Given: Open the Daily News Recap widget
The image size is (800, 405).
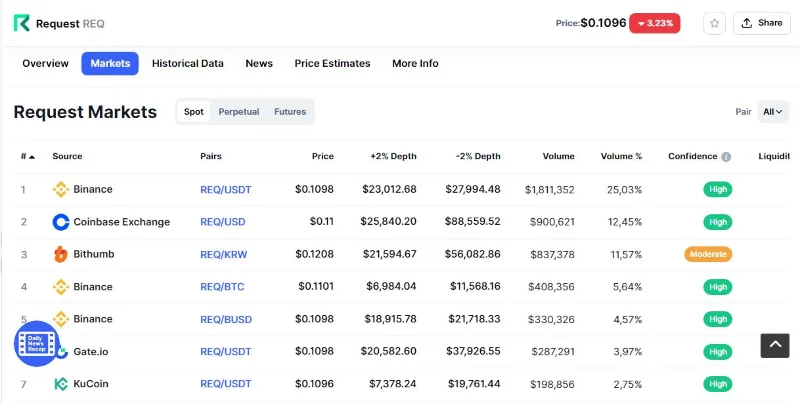Looking at the screenshot, I should coord(37,344).
